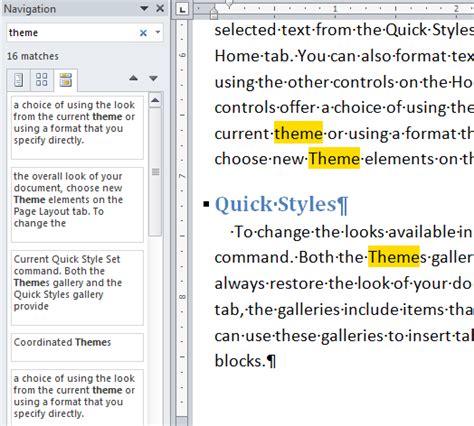This screenshot has width=474, height=426.
Task: Select the search results browse tab
Action: click(x=66, y=80)
